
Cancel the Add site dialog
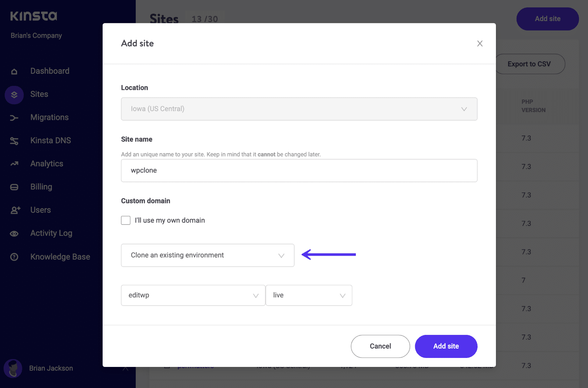pos(380,346)
